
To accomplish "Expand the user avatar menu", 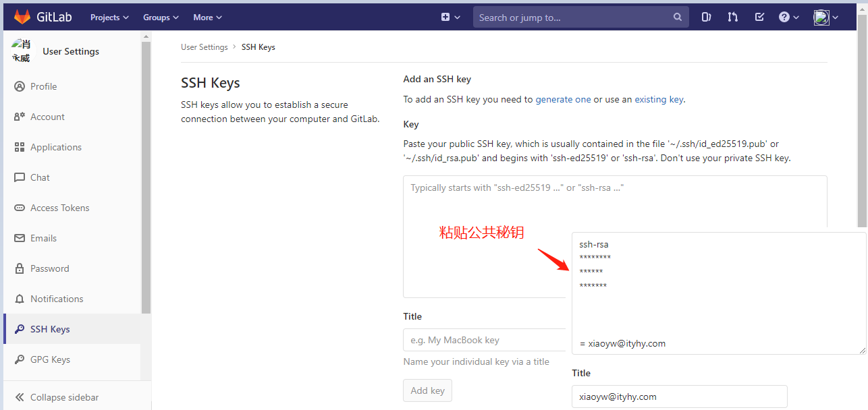I will tap(824, 17).
